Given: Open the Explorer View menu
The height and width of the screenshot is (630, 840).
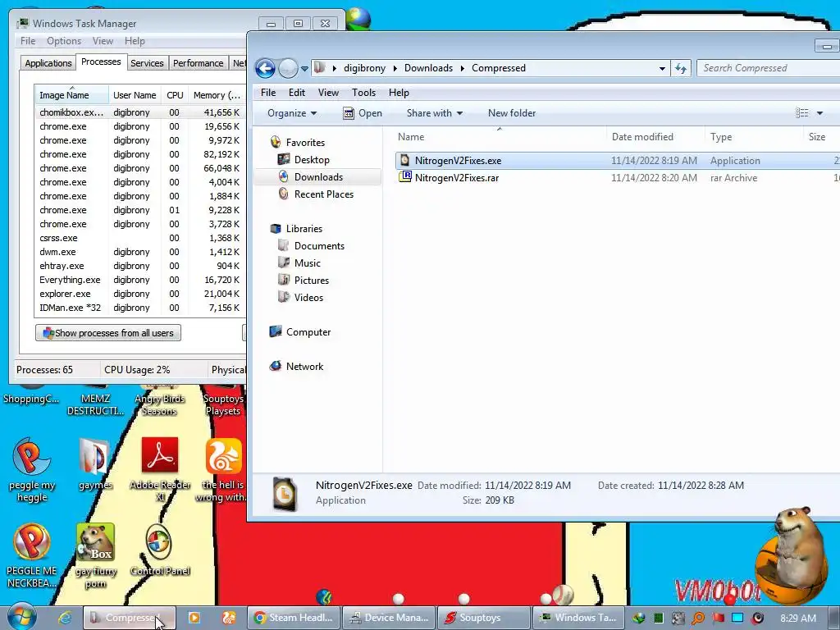Looking at the screenshot, I should (x=328, y=93).
